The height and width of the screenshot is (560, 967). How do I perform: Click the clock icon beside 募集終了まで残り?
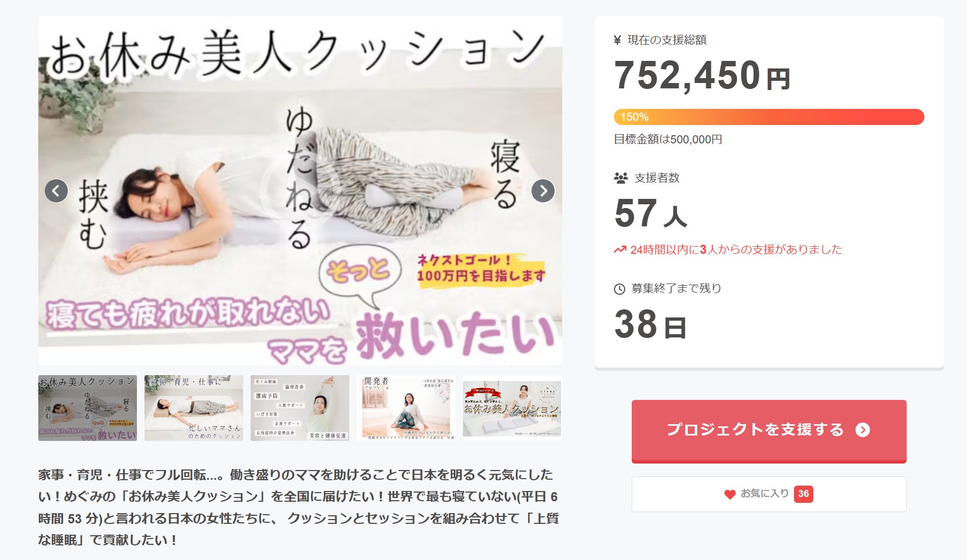619,289
